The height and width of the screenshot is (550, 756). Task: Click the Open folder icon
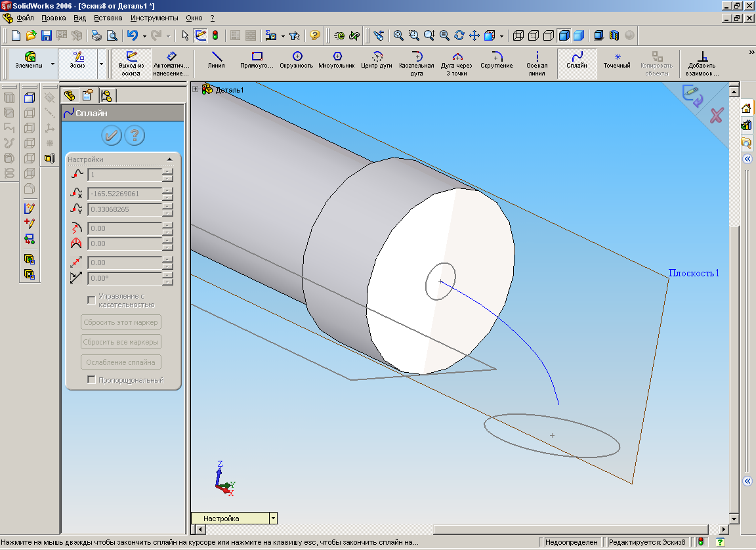pyautogui.click(x=31, y=35)
